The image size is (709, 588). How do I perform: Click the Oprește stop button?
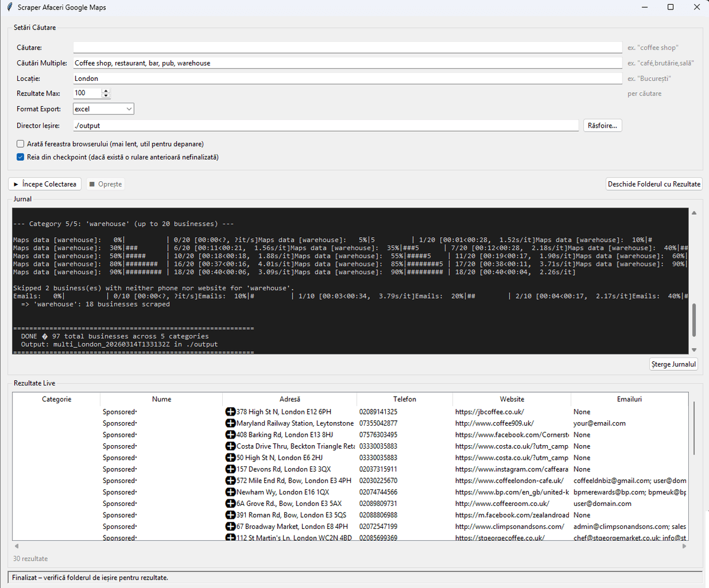[x=105, y=184]
